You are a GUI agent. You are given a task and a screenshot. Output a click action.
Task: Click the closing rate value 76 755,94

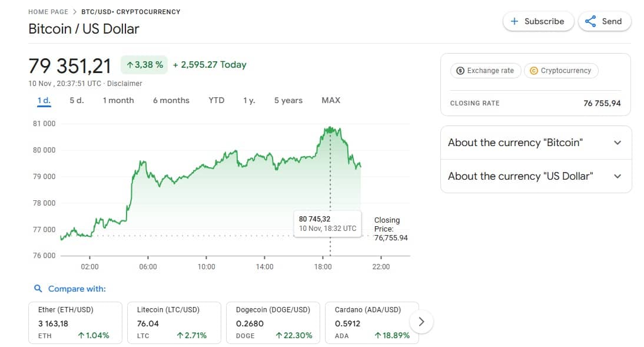pyautogui.click(x=602, y=103)
